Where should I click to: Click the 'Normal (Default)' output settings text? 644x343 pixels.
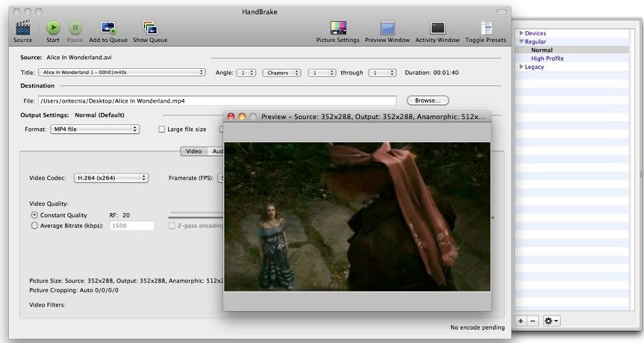tap(99, 115)
